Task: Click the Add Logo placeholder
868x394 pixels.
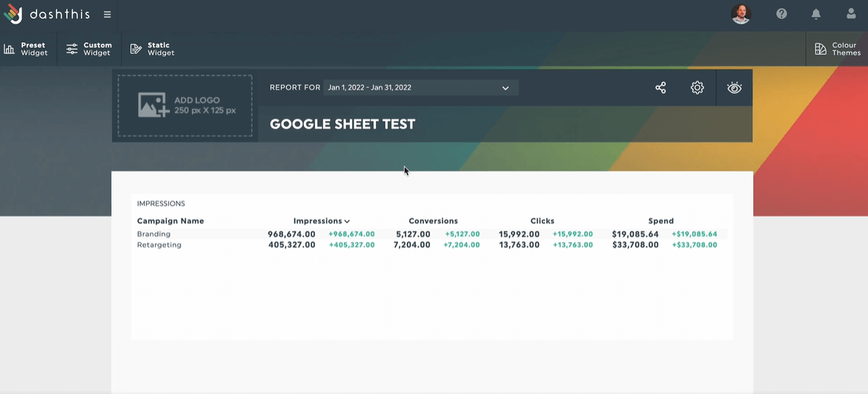Action: (x=185, y=105)
